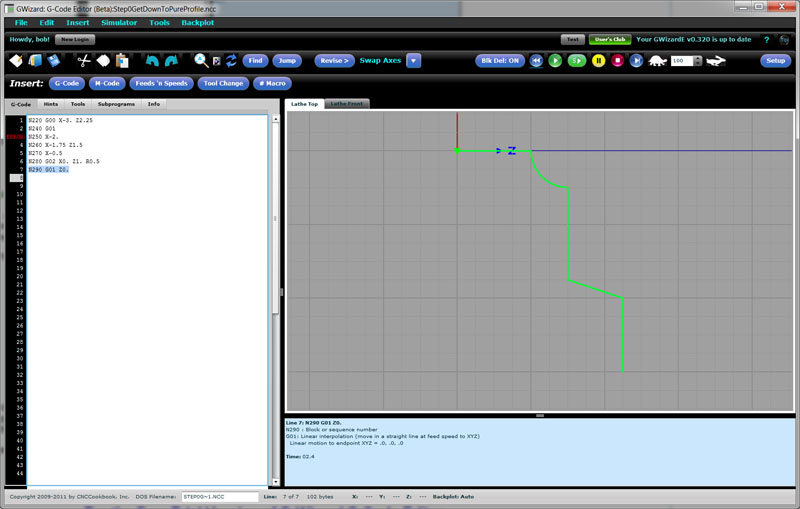Click the Find button
Viewport: 800px width, 509px height.
click(255, 61)
